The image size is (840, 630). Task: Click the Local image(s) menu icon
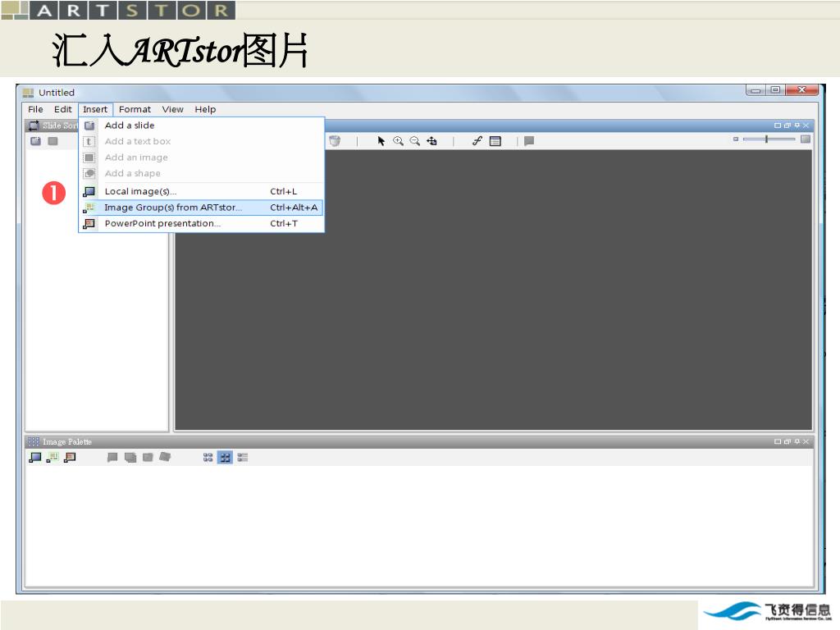tap(89, 191)
